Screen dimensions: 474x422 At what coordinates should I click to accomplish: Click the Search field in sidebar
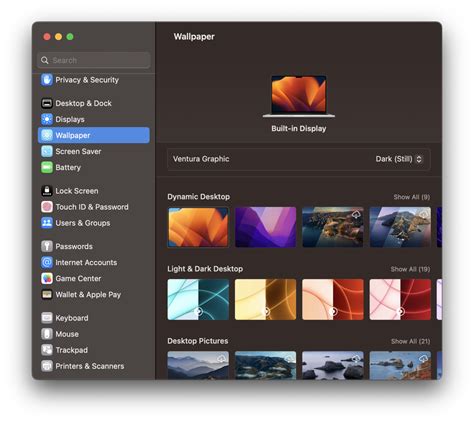tap(94, 60)
